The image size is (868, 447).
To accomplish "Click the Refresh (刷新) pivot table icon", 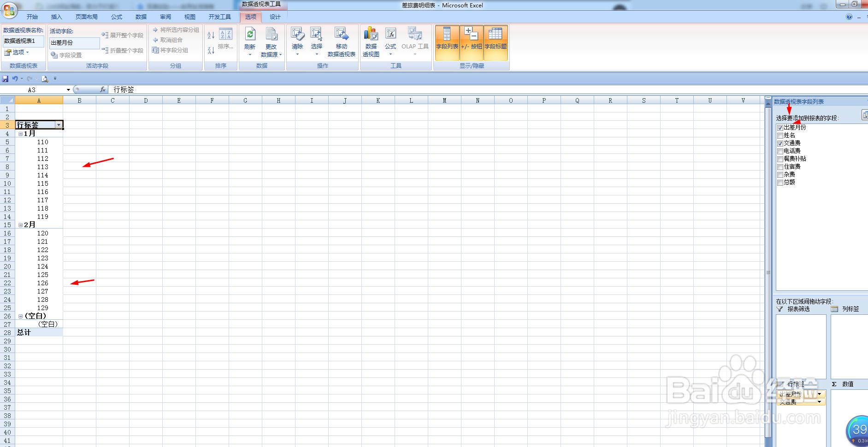I will (x=250, y=34).
